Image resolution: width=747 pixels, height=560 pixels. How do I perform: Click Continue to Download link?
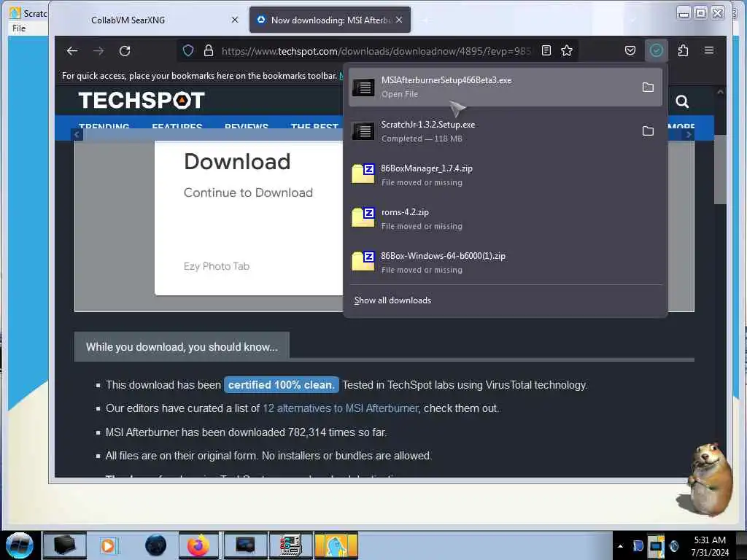248,192
